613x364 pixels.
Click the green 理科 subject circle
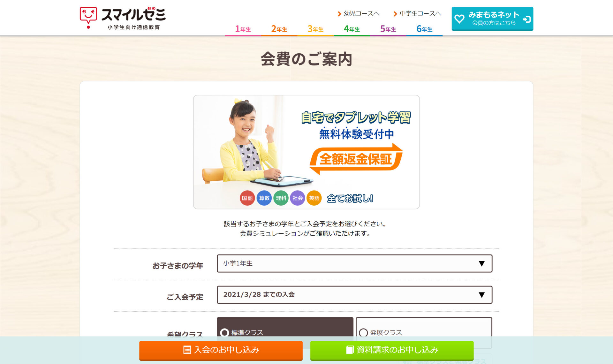tap(281, 198)
